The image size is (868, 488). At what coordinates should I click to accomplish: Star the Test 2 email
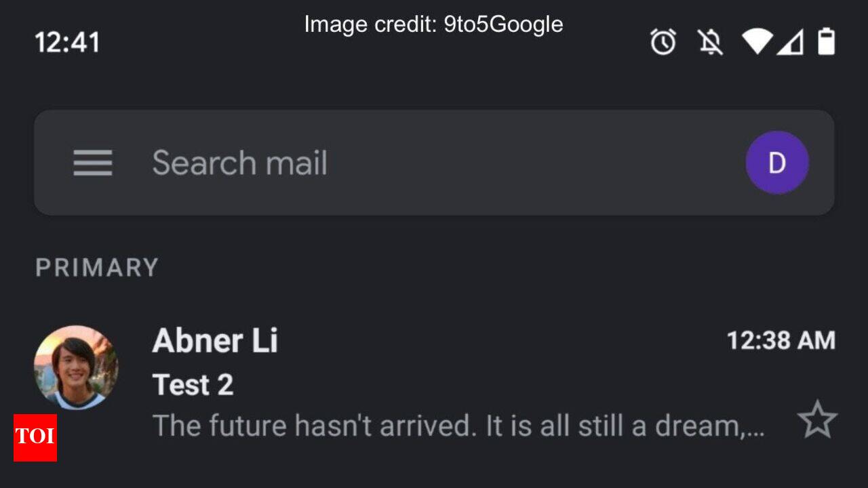pos(817,420)
